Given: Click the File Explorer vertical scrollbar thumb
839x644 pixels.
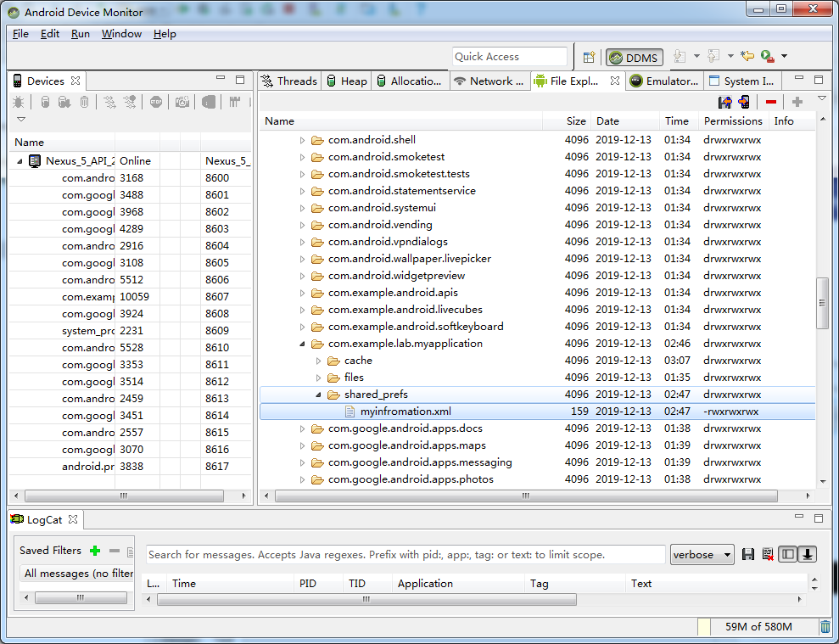Looking at the screenshot, I should (822, 303).
